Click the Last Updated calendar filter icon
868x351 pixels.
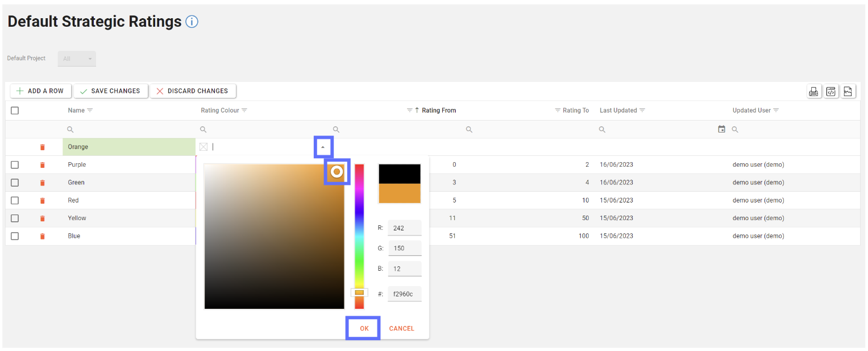tap(721, 130)
